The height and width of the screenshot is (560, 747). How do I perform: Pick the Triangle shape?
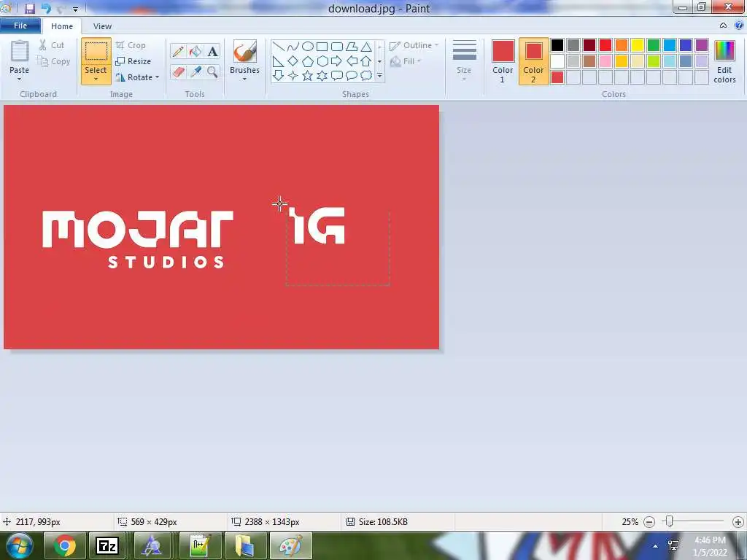366,46
